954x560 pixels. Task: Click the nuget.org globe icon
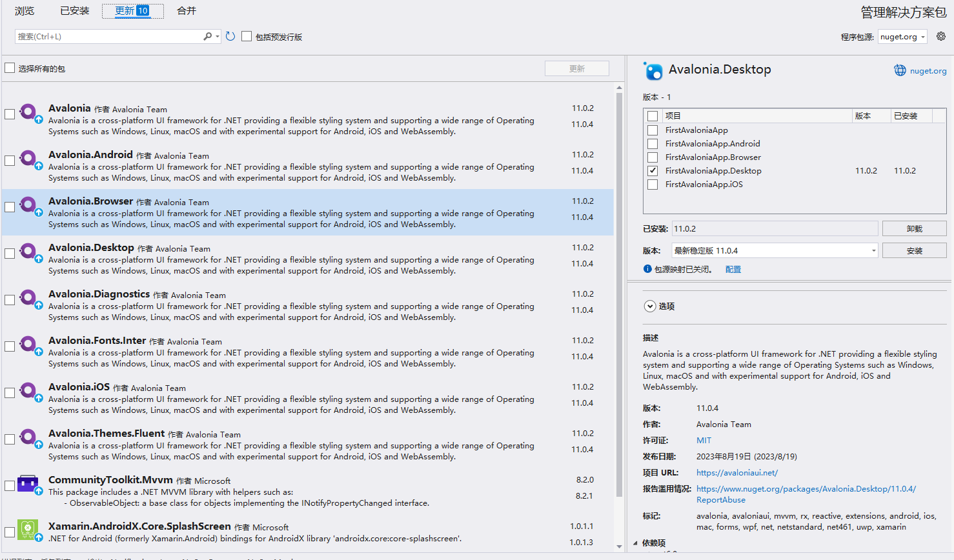click(900, 70)
